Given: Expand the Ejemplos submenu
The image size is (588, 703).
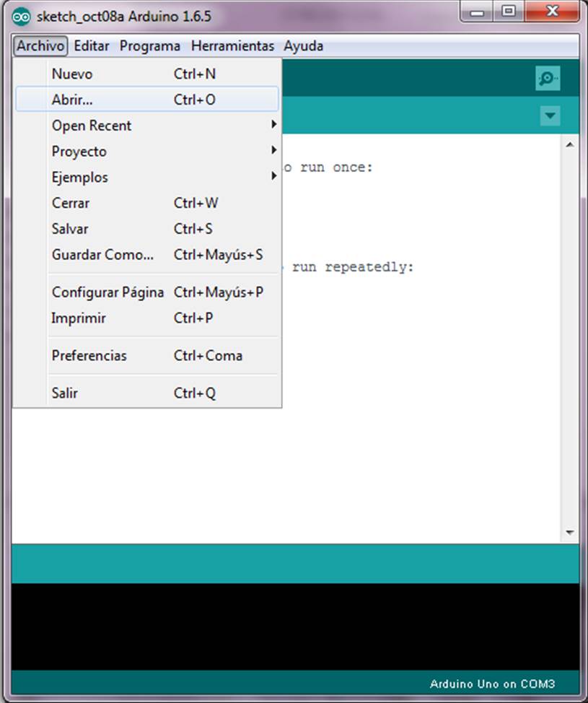Looking at the screenshot, I should [x=147, y=177].
